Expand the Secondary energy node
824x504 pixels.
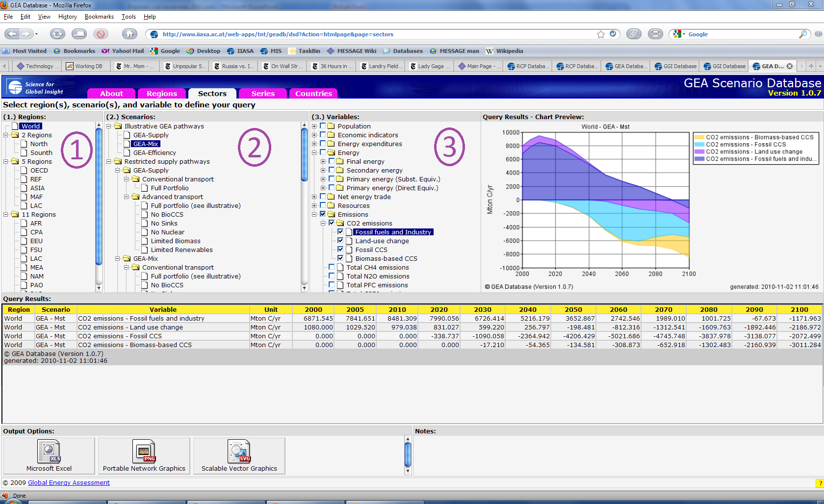pos(323,171)
